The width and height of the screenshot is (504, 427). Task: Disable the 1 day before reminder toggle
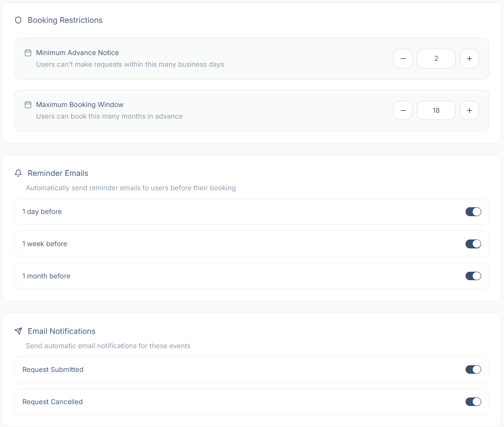473,212
